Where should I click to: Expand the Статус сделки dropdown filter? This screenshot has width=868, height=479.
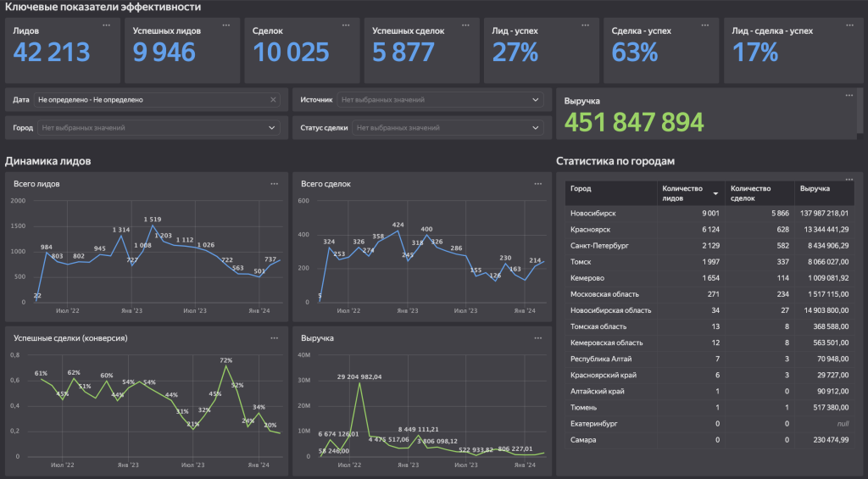click(535, 128)
